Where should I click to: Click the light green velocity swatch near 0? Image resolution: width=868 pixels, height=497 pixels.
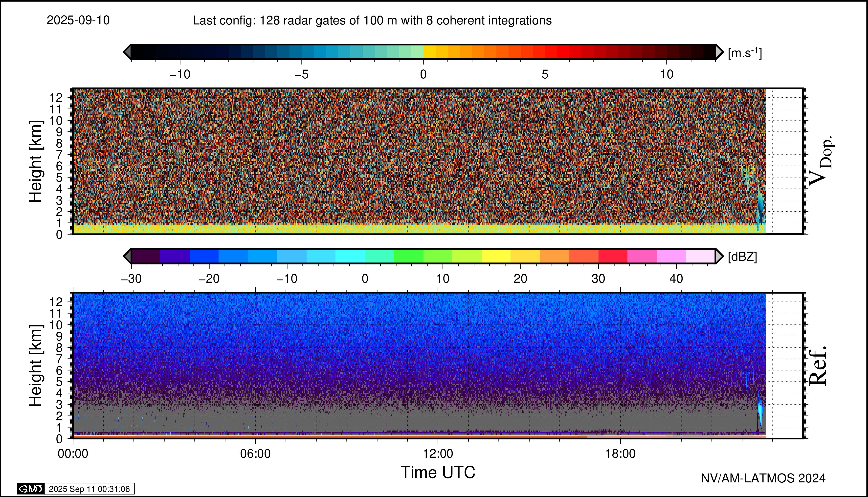417,52
